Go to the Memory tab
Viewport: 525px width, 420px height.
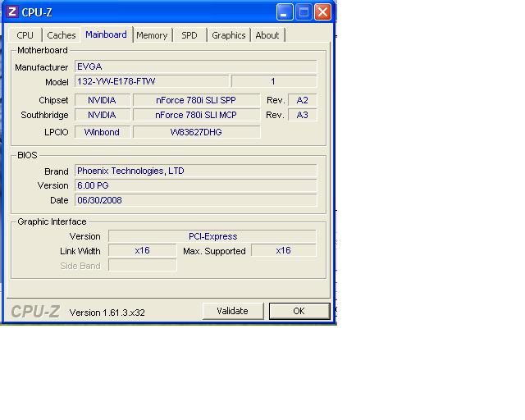pos(152,35)
